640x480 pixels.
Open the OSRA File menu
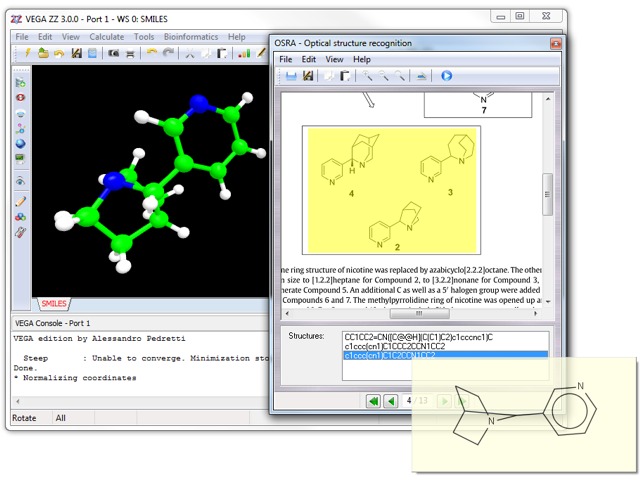285,60
